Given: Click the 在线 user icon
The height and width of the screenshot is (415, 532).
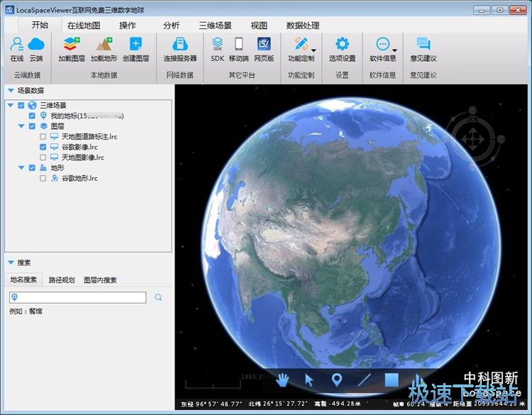Looking at the screenshot, I should [x=16, y=44].
